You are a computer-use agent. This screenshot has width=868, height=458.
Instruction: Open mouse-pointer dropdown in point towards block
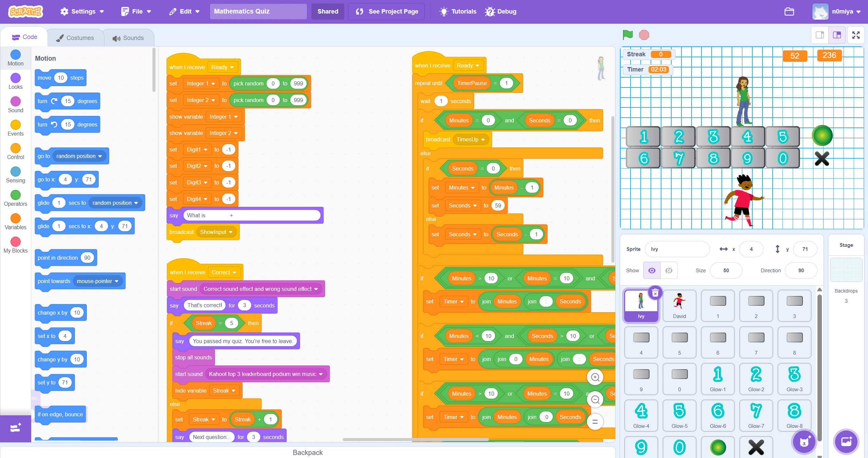[97, 281]
